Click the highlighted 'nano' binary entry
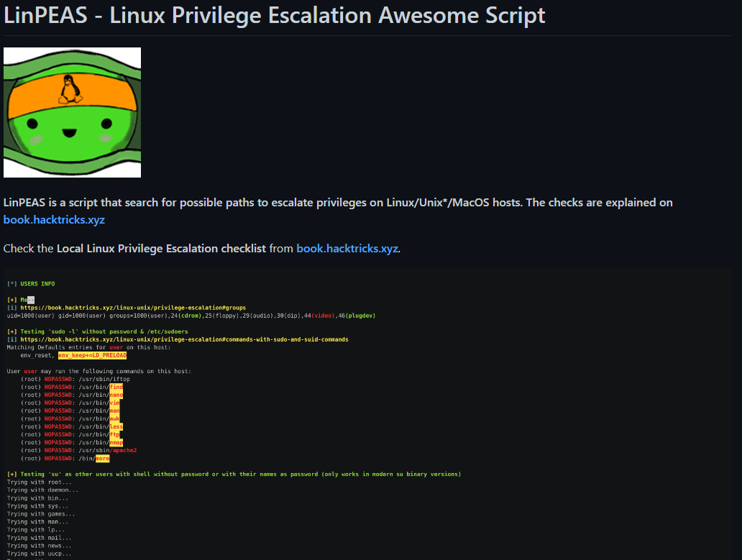Viewport: 742px width, 560px height. [x=116, y=395]
